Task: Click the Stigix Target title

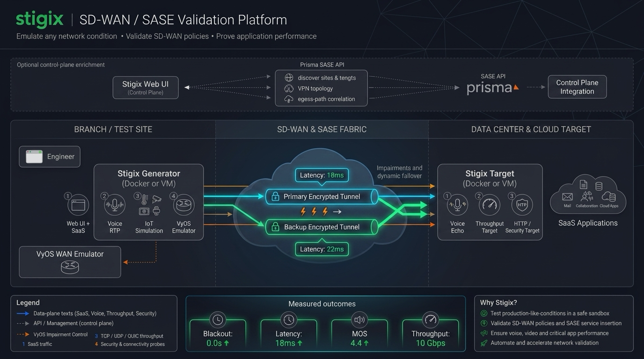Action: [x=490, y=173]
